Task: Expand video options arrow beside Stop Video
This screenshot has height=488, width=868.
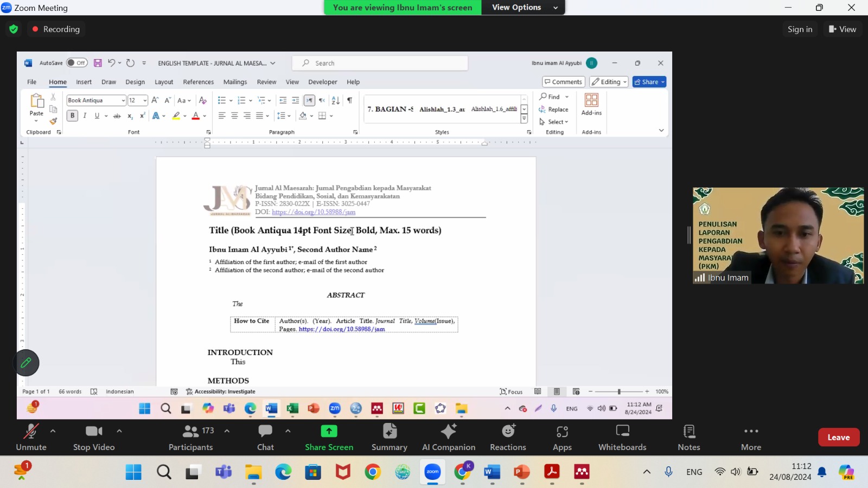Action: click(x=119, y=431)
